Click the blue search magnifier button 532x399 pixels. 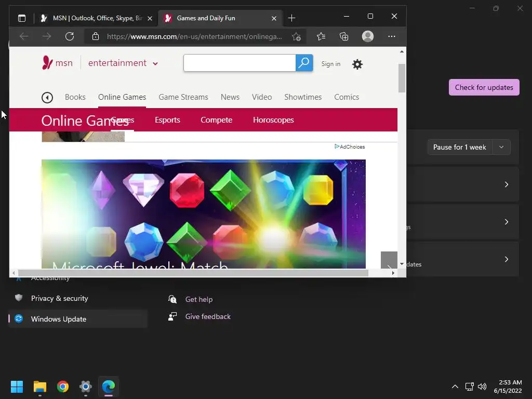304,63
